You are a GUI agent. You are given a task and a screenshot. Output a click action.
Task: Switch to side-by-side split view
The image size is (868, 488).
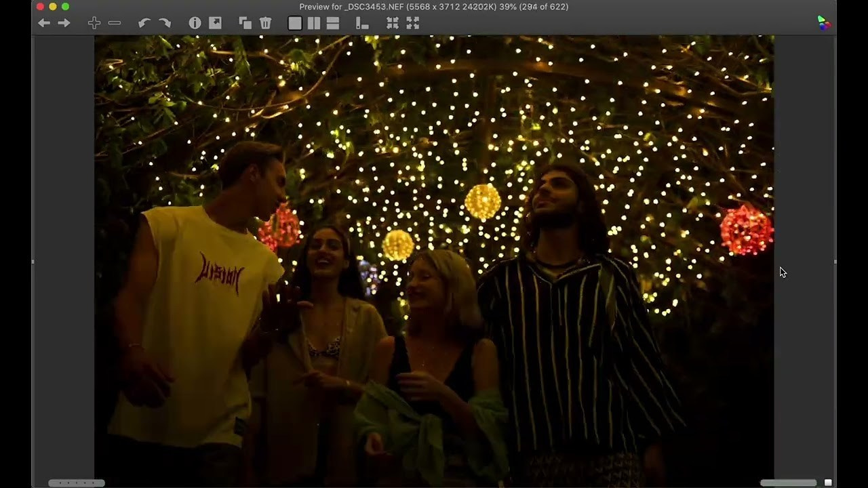(314, 23)
